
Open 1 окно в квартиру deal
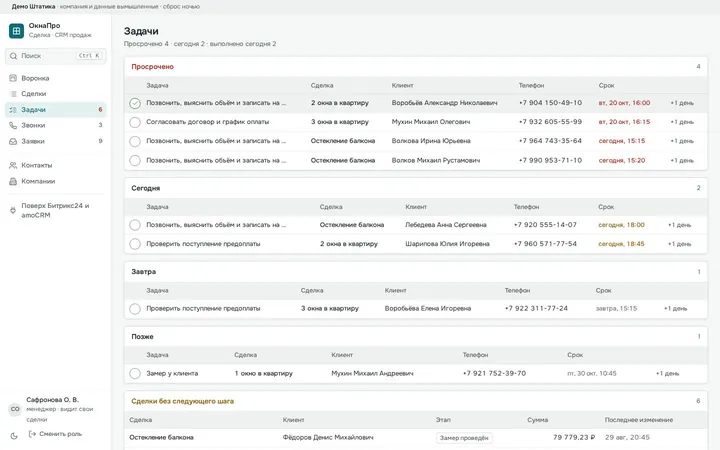(264, 373)
